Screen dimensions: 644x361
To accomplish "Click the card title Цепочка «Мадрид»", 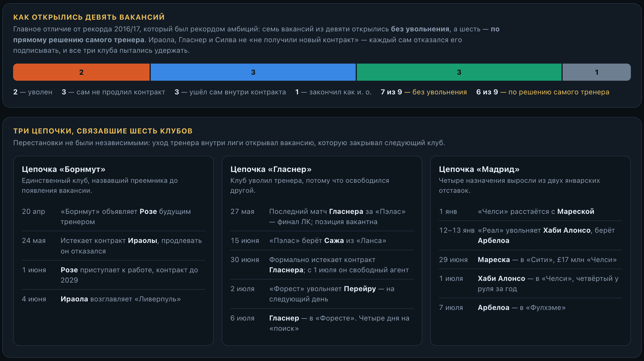I will coord(479,169).
